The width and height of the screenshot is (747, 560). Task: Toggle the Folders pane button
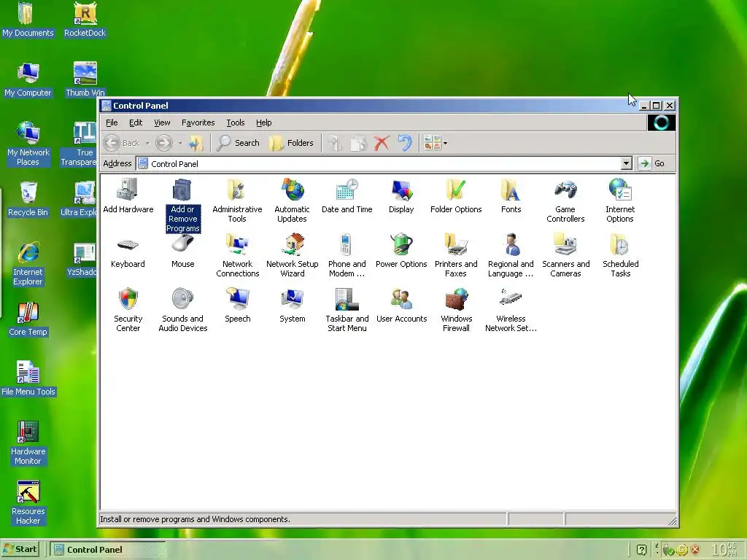(291, 143)
